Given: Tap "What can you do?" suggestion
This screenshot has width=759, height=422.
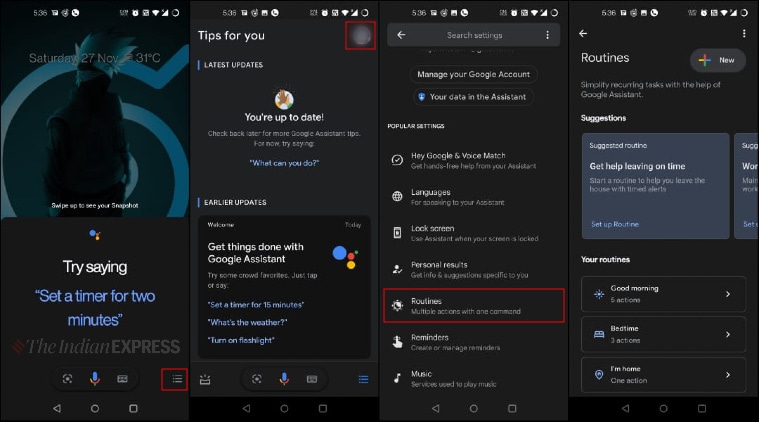Looking at the screenshot, I should (284, 163).
